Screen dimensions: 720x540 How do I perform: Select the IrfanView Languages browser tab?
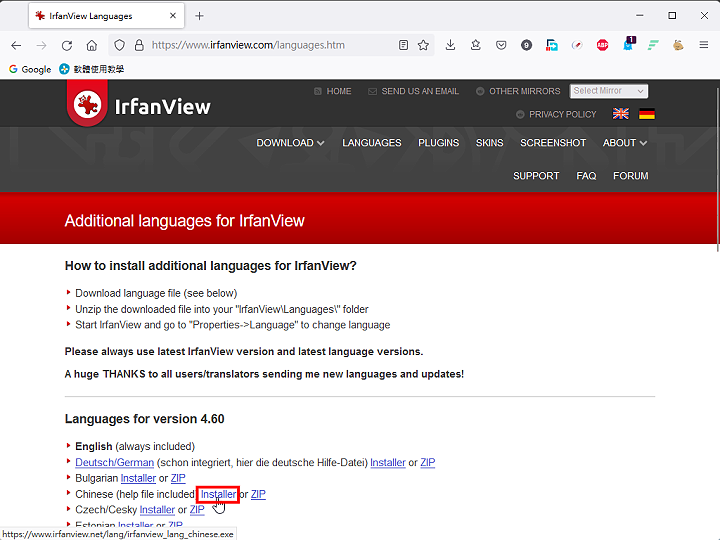pos(107,16)
